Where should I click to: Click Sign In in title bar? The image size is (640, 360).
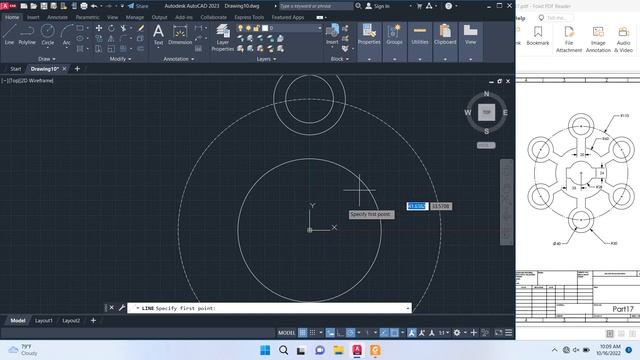click(x=378, y=6)
